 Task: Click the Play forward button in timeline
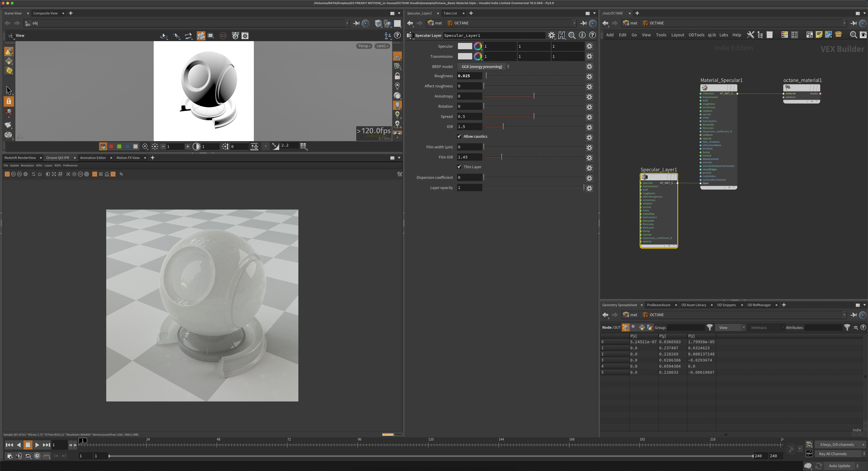[x=37, y=445]
